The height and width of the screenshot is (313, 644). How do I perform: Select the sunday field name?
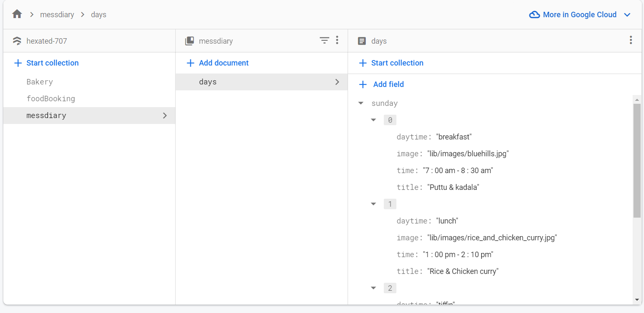[x=385, y=103]
